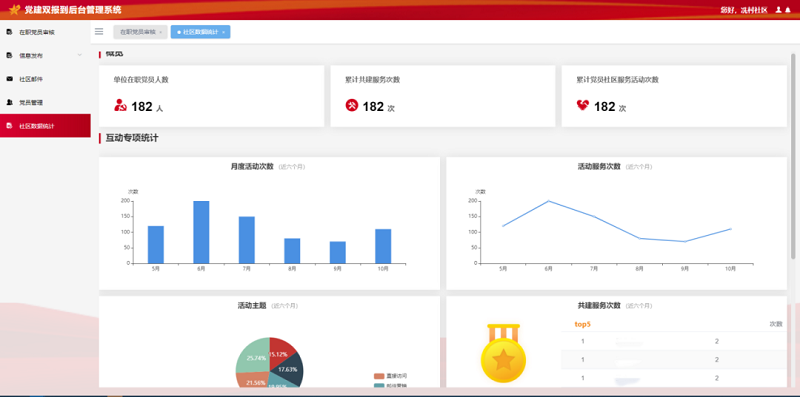Viewport: 800px width, 397px height.
Task: Click the red party member icon beside 182 人
Action: click(x=120, y=105)
